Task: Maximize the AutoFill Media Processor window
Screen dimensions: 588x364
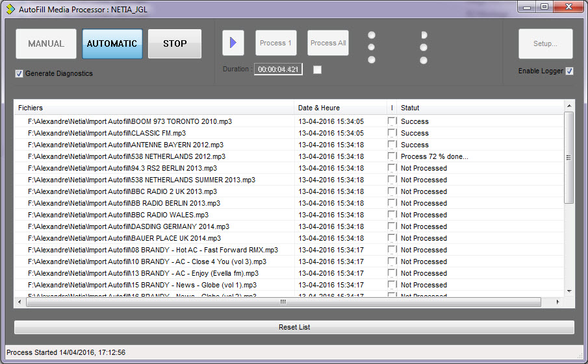Action: click(544, 7)
